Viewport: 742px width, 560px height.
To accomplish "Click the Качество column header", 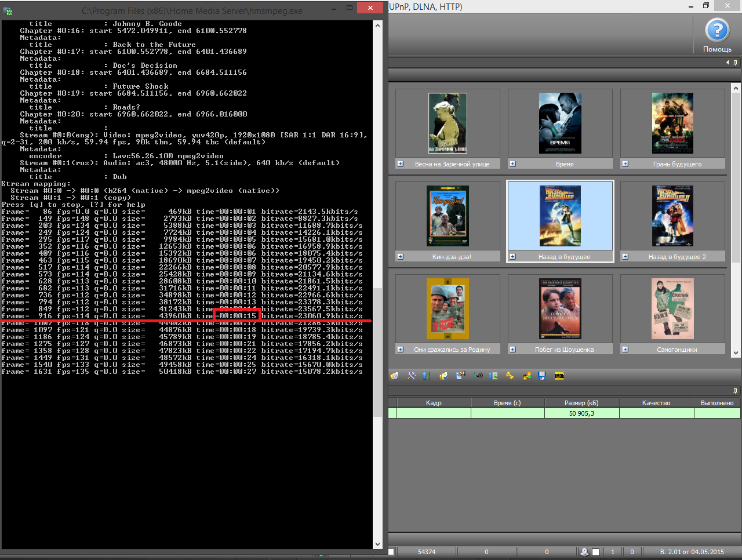I will [x=656, y=403].
